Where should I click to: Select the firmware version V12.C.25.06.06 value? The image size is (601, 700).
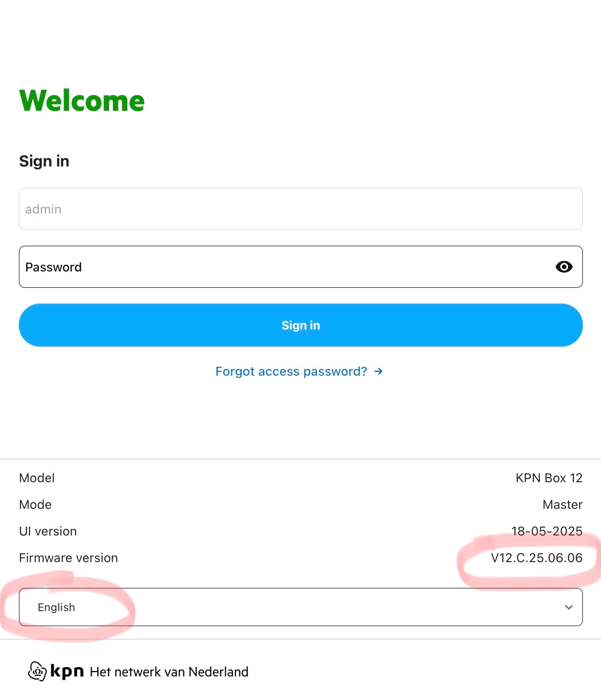tap(536, 558)
